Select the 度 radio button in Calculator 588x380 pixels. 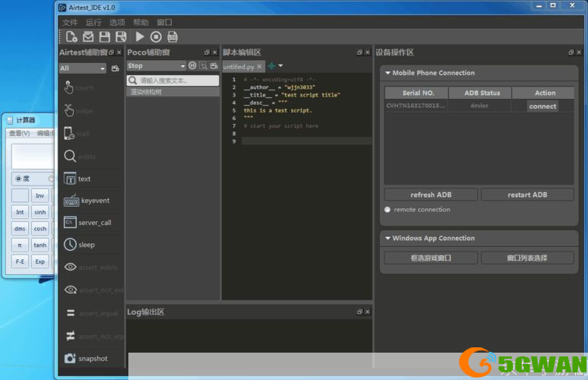(18, 179)
